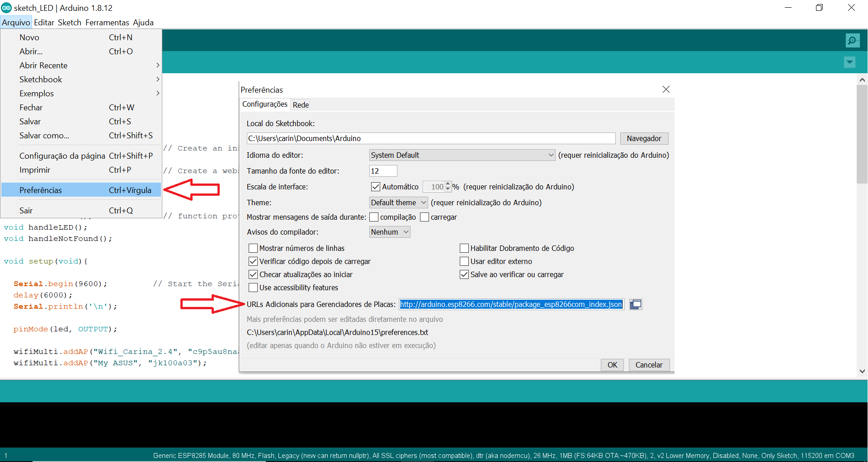
Task: Toggle Automático interface scale checkbox
Action: (x=376, y=187)
